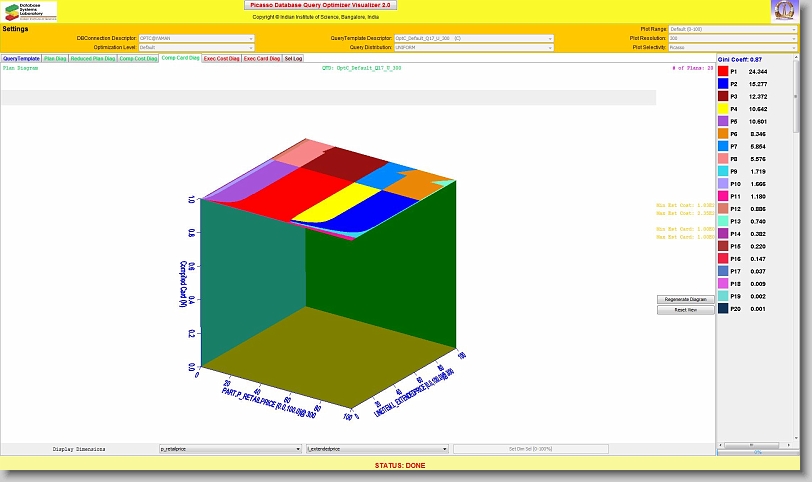
Task: Switch to the Plan Diag tab
Action: tap(55, 59)
